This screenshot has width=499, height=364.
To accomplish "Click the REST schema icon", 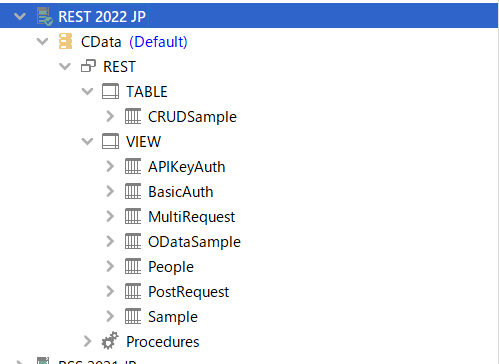I will coord(88,66).
